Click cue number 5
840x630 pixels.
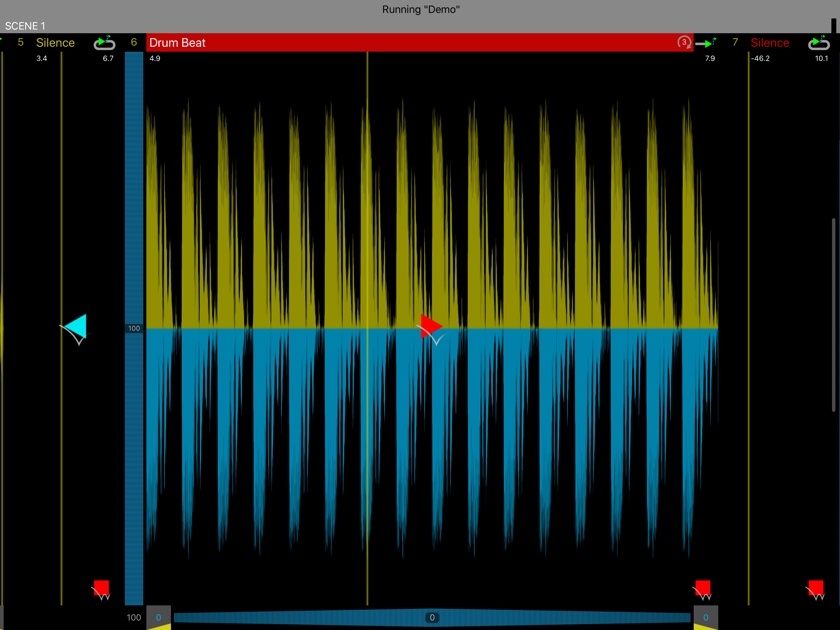pyautogui.click(x=21, y=42)
